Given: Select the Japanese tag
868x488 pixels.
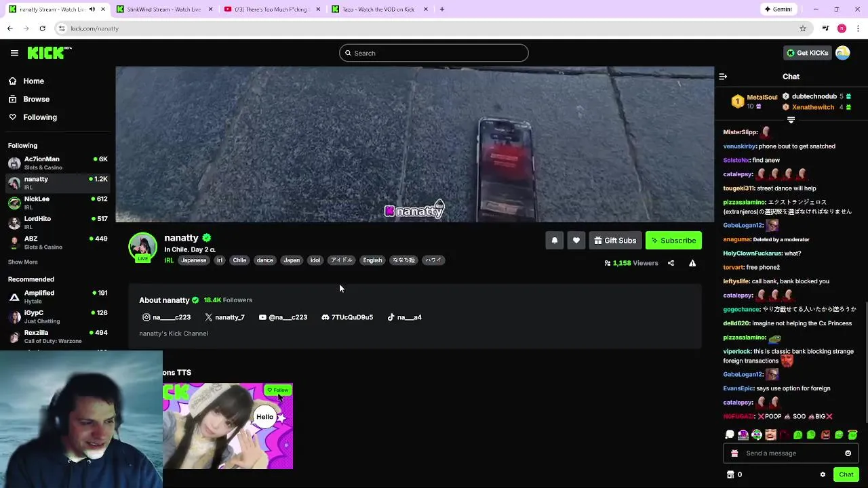Looking at the screenshot, I should pyautogui.click(x=193, y=260).
